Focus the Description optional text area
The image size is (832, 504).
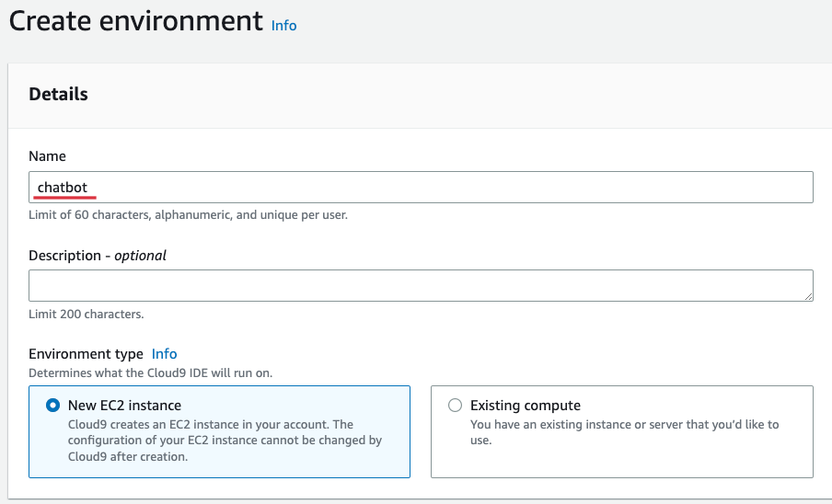[x=421, y=285]
